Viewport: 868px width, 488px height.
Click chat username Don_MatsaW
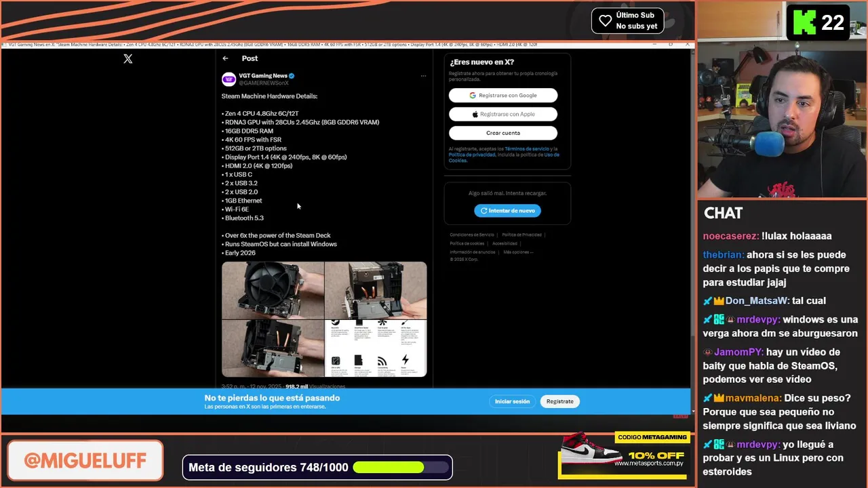coord(756,301)
